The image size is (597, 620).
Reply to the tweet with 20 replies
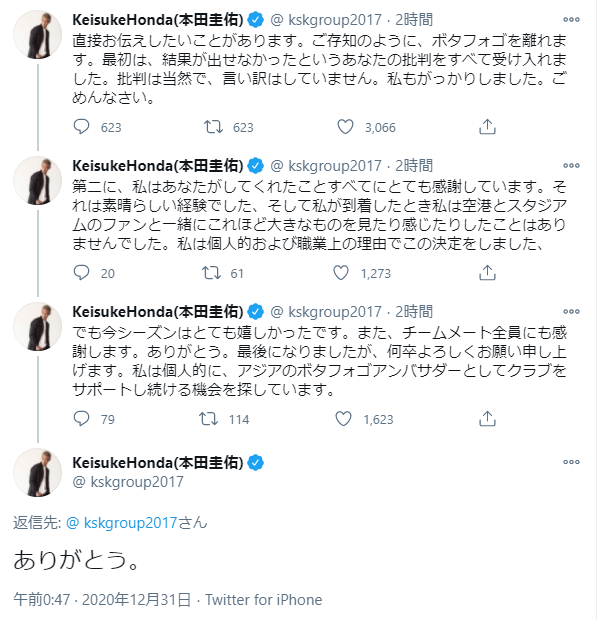click(x=81, y=273)
